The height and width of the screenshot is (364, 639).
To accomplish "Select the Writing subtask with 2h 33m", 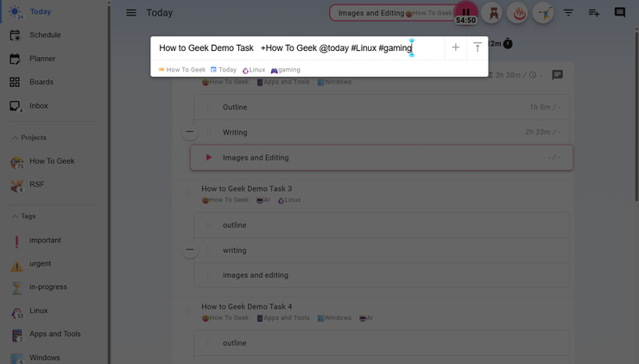I will tap(382, 132).
